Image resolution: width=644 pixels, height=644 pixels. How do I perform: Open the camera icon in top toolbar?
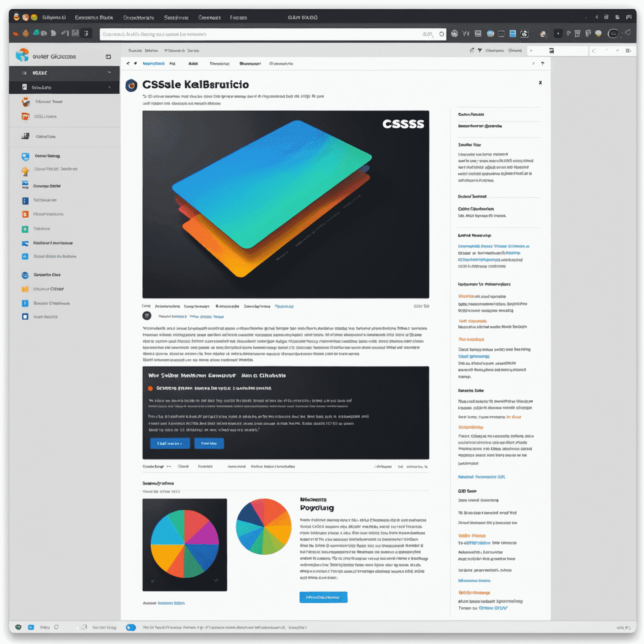coord(524,34)
